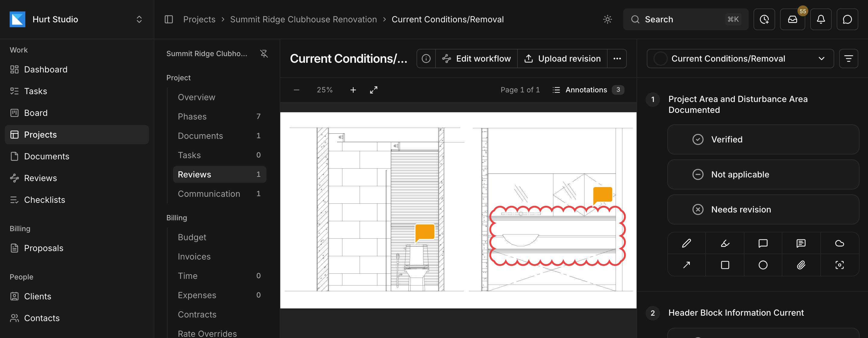This screenshot has height=338, width=868.
Task: Go to Tasks in the Work menu
Action: pos(77,91)
